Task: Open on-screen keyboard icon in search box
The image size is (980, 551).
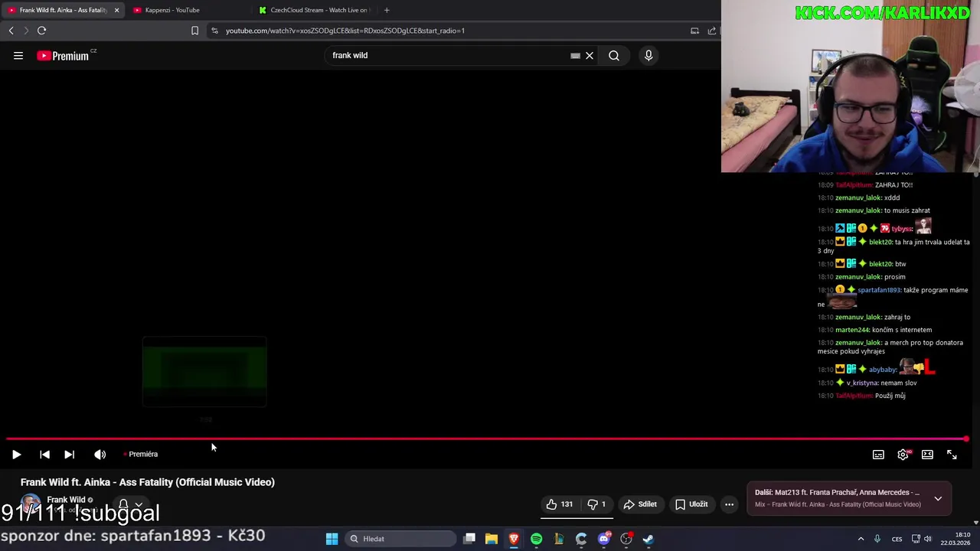Action: (575, 55)
